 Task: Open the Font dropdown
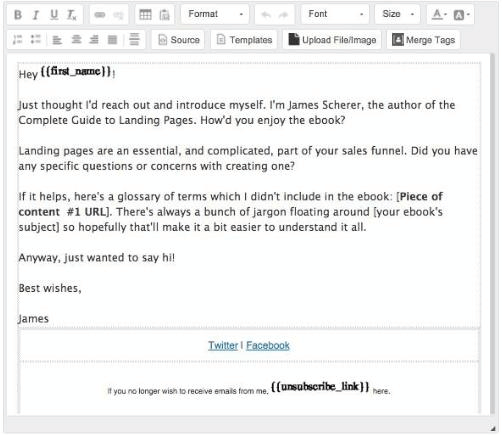(335, 14)
